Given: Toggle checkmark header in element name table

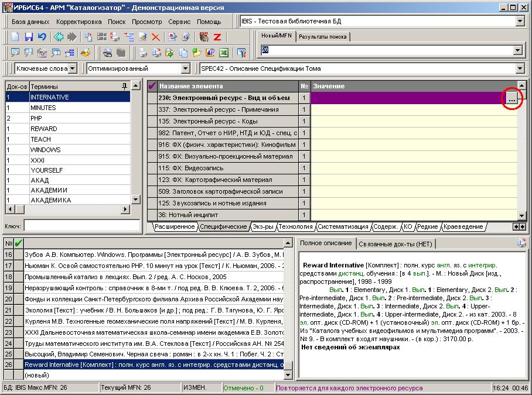Looking at the screenshot, I should click(152, 86).
